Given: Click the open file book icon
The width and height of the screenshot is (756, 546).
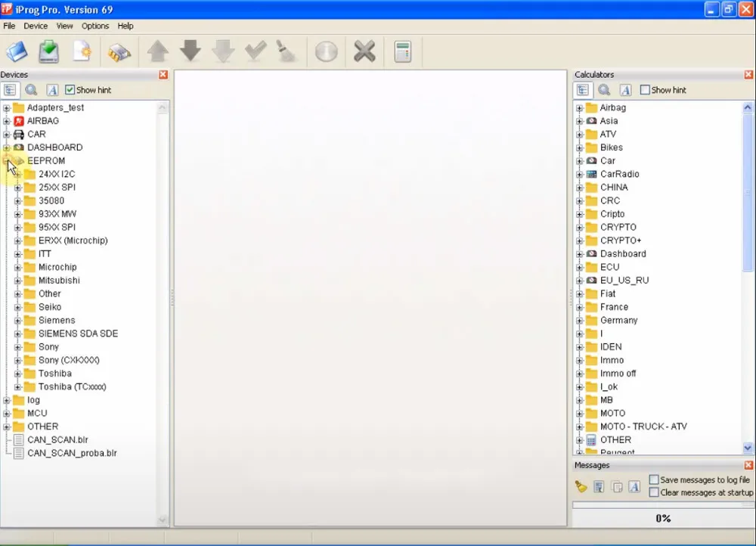Looking at the screenshot, I should pyautogui.click(x=17, y=51).
